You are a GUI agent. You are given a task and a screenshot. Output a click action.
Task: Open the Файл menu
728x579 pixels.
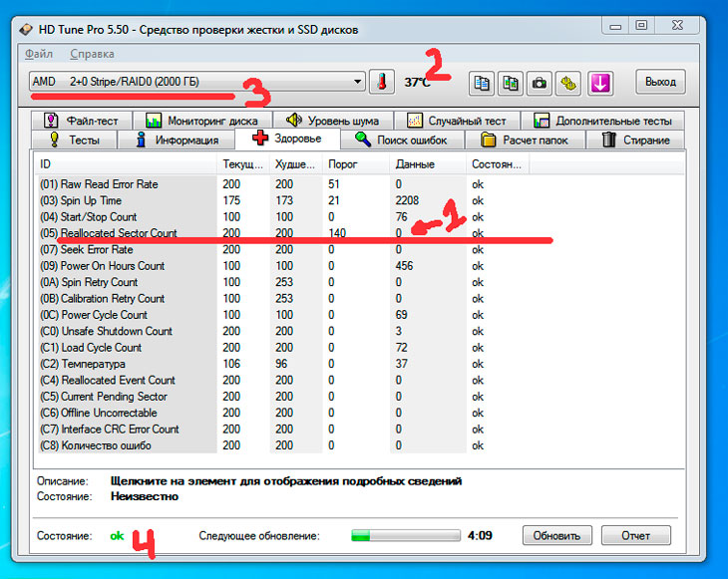[39, 54]
